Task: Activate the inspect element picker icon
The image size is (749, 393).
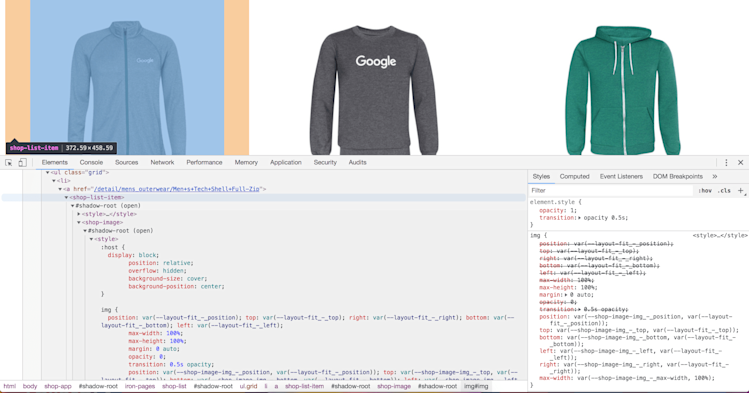Action: tap(9, 163)
